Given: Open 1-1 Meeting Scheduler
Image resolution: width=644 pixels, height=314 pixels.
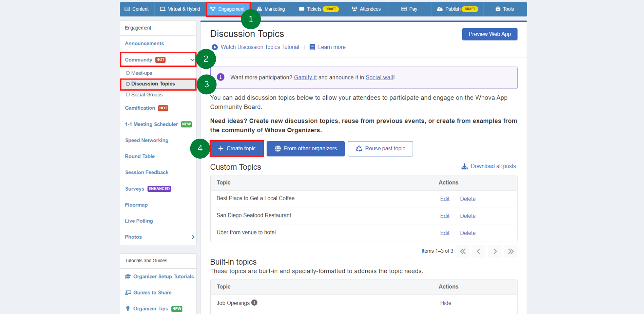Looking at the screenshot, I should [x=152, y=124].
